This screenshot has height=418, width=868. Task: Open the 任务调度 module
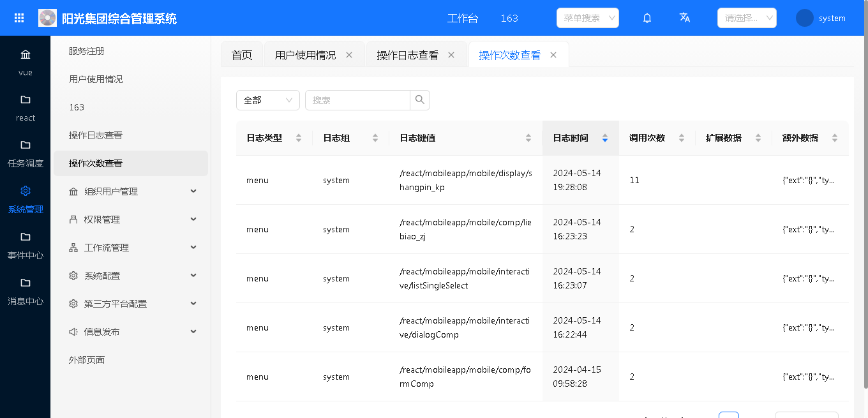click(x=26, y=153)
